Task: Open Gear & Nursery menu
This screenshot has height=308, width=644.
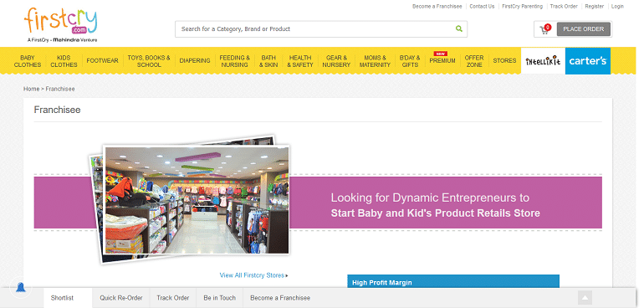Action: click(x=336, y=61)
